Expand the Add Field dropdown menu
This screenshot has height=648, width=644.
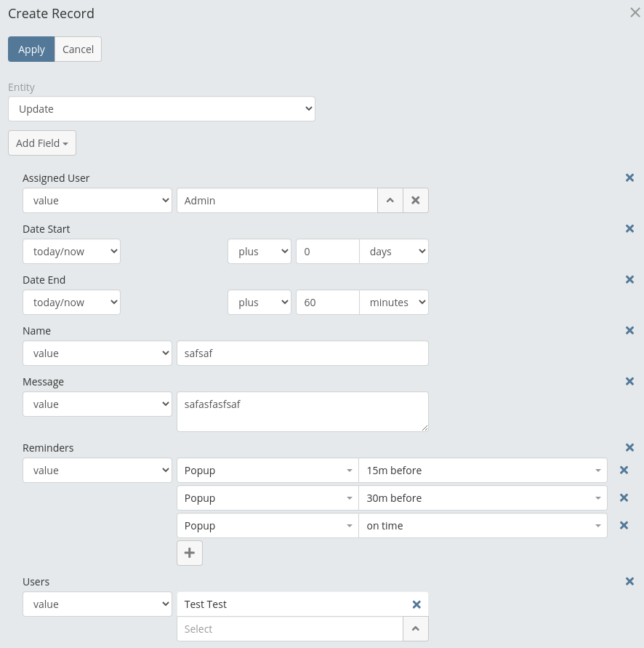point(42,143)
